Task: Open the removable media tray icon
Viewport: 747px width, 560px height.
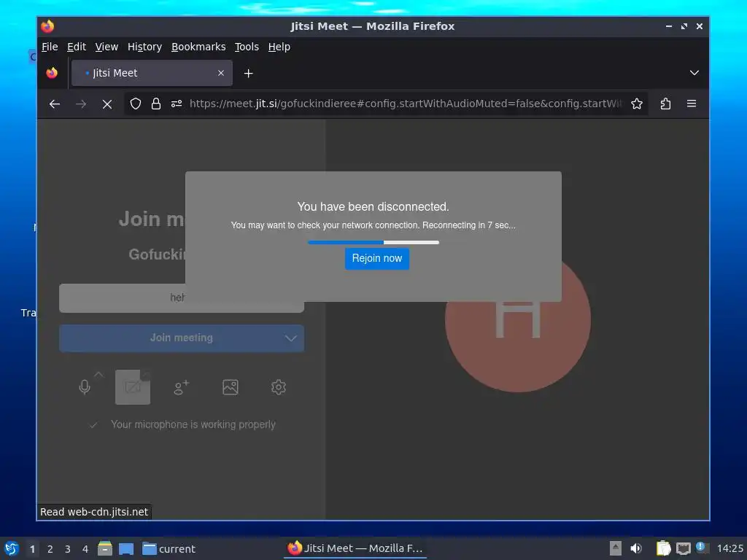Action: pyautogui.click(x=616, y=548)
